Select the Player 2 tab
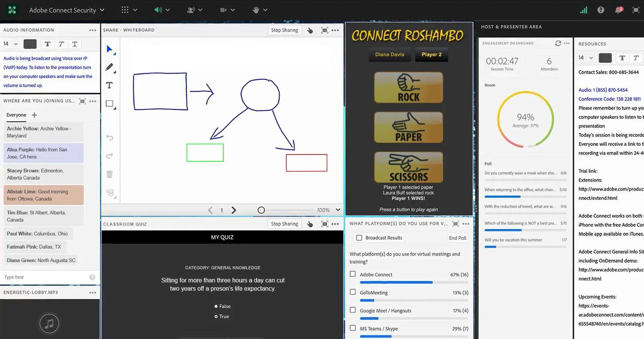 (x=431, y=54)
